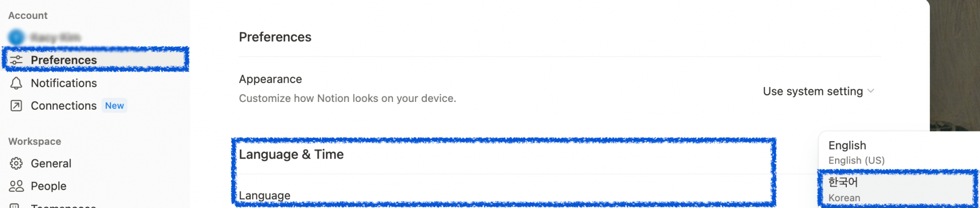This screenshot has height=208, width=980.
Task: Click the Connections arrow-box icon
Action: [16, 106]
